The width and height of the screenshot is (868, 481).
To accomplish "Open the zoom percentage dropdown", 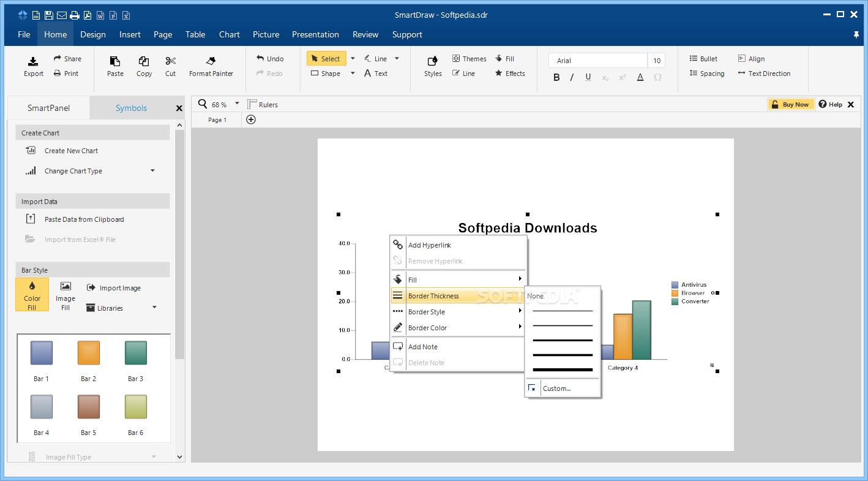I will (237, 104).
